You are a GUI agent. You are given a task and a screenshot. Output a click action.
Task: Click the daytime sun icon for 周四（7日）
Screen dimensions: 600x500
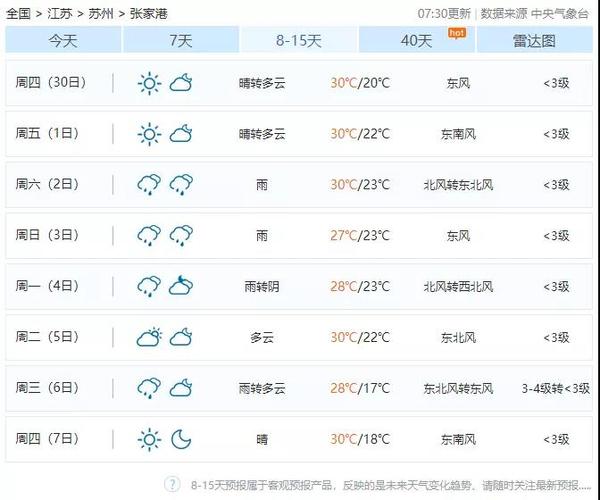(149, 439)
